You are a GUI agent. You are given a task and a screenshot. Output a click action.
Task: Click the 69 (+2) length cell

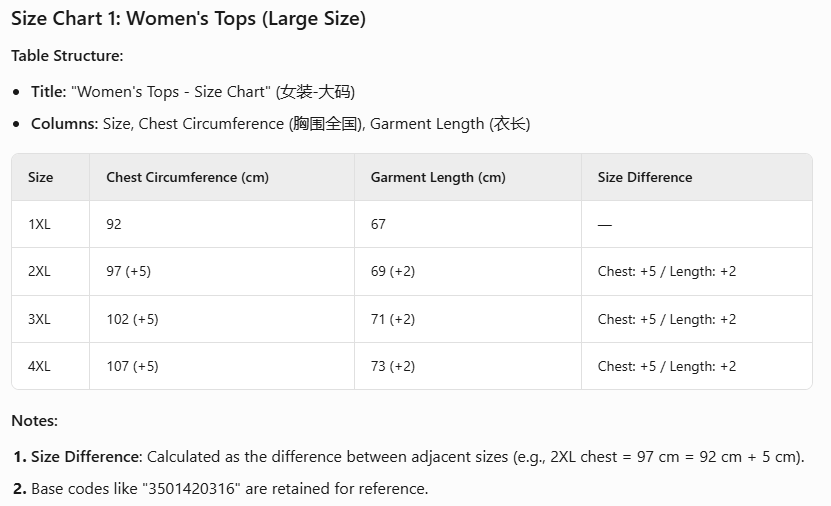[393, 271]
